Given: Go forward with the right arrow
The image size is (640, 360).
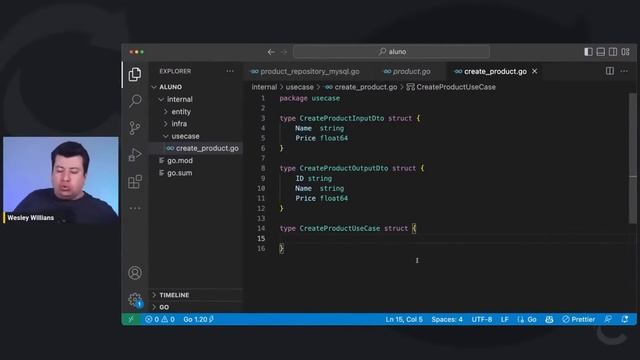Looking at the screenshot, I should tap(284, 52).
